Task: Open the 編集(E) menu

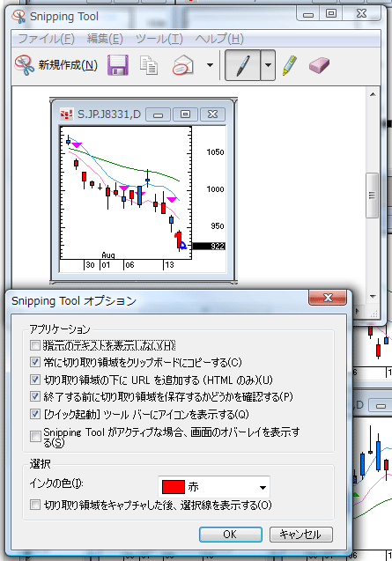Action: [105, 38]
